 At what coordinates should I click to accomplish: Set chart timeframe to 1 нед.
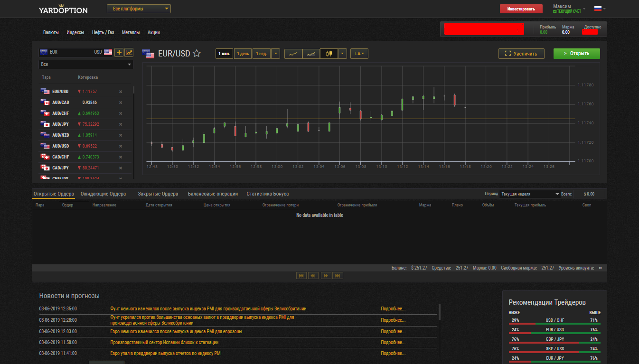pyautogui.click(x=261, y=54)
